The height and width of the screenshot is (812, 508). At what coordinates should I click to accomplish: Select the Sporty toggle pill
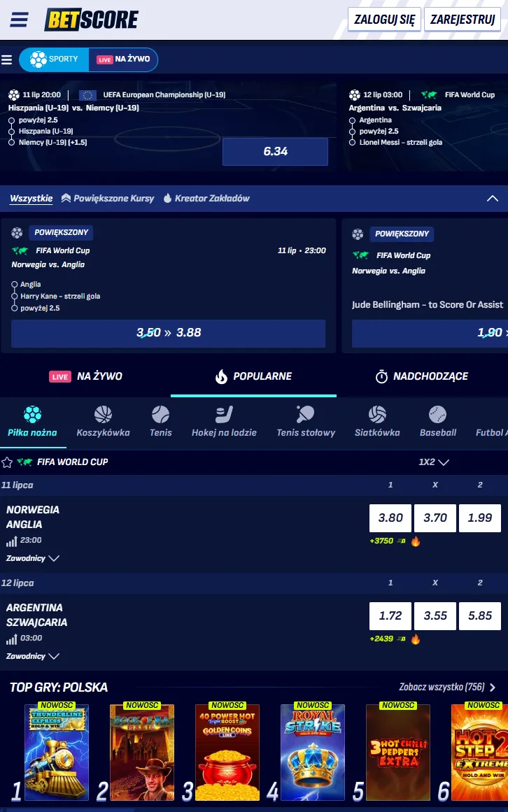(55, 59)
